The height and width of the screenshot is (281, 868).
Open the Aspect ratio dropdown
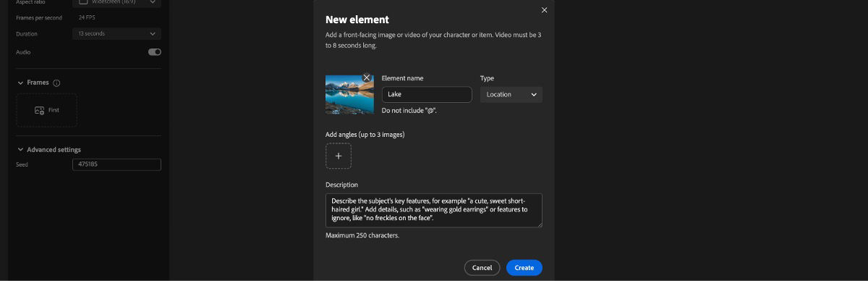coord(116,3)
